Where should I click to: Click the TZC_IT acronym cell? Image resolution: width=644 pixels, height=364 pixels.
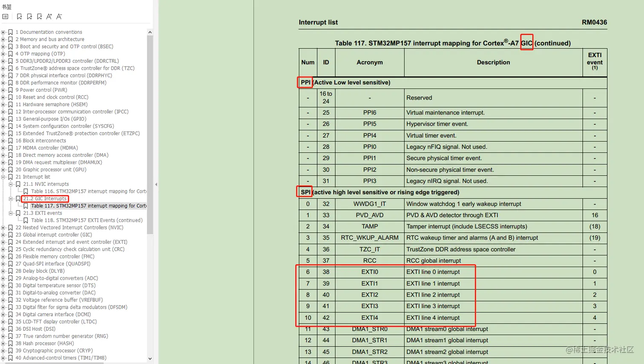(x=370, y=249)
